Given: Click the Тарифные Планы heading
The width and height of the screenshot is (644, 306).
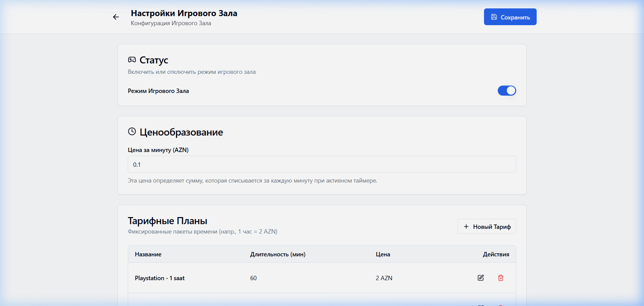Looking at the screenshot, I should [x=167, y=221].
